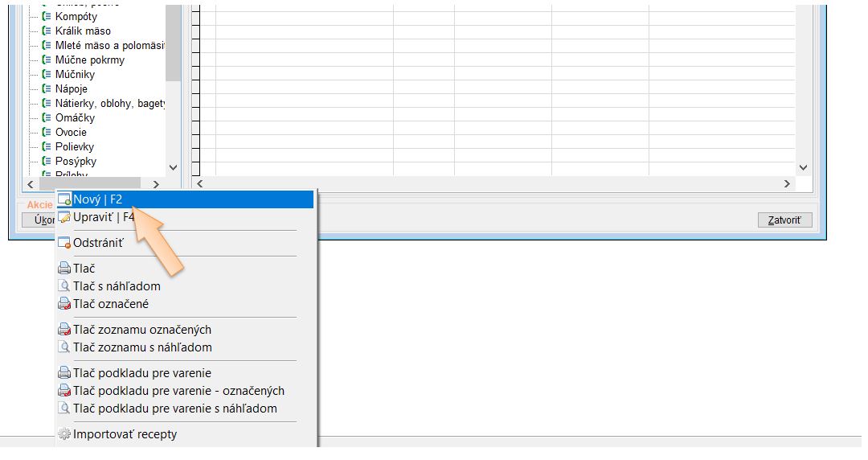Click the Tlač označené printer icon
This screenshot has height=460, width=868.
[64, 304]
